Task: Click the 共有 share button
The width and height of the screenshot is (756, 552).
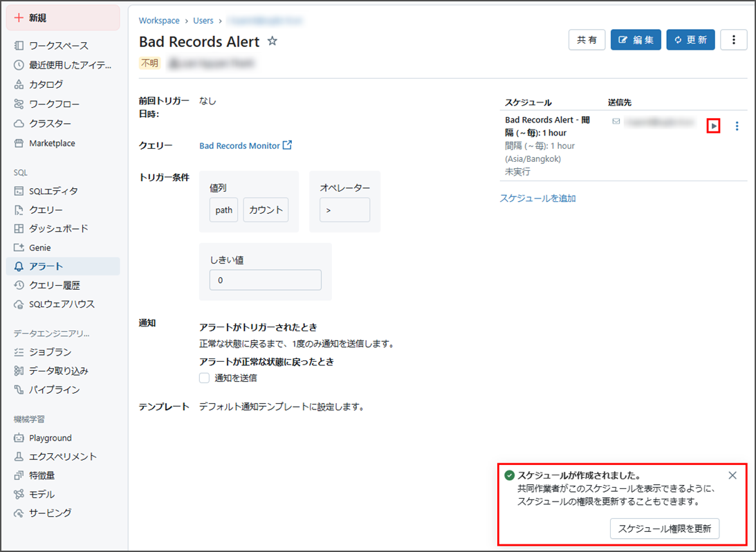Action: (587, 40)
